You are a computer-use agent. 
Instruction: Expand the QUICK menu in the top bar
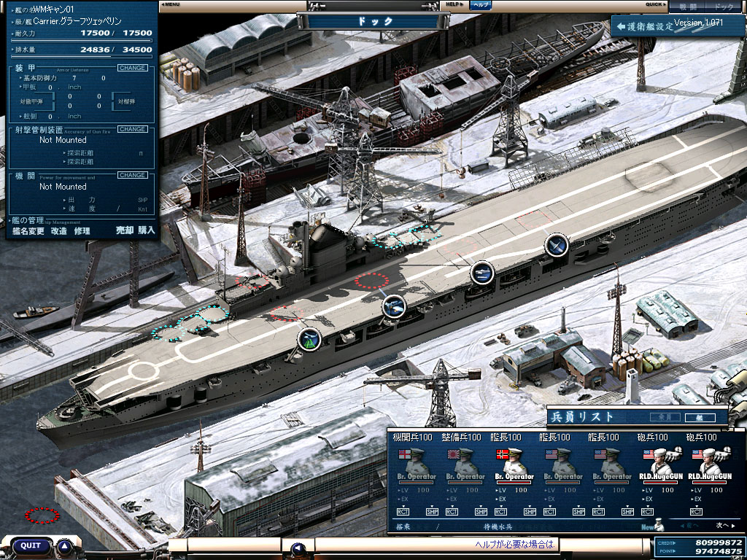(x=656, y=4)
